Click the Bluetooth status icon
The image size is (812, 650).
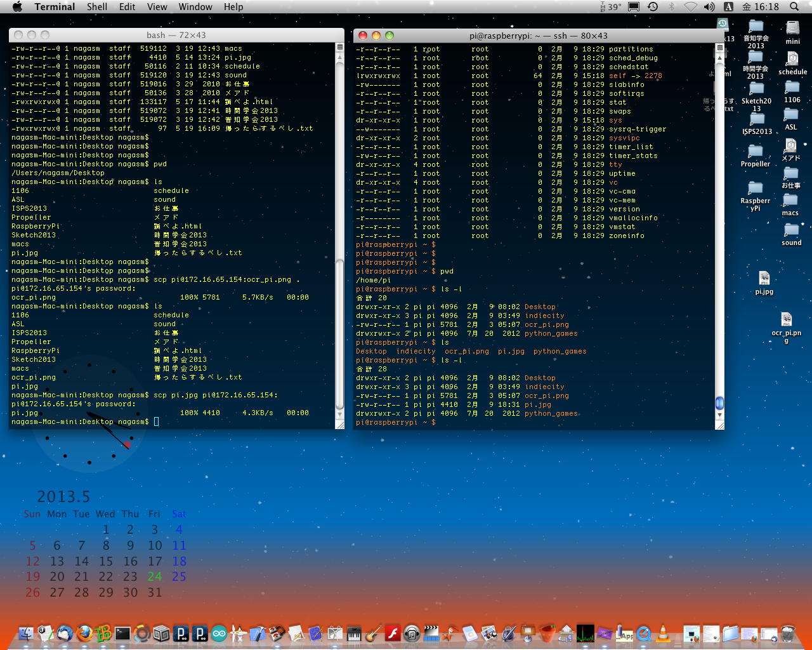coord(672,6)
